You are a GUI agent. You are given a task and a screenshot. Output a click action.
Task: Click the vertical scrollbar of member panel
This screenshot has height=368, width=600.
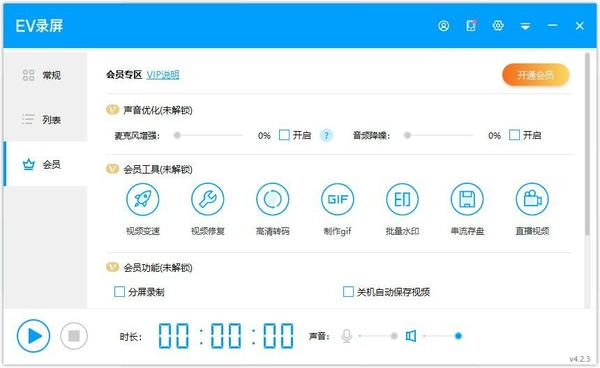point(587,145)
